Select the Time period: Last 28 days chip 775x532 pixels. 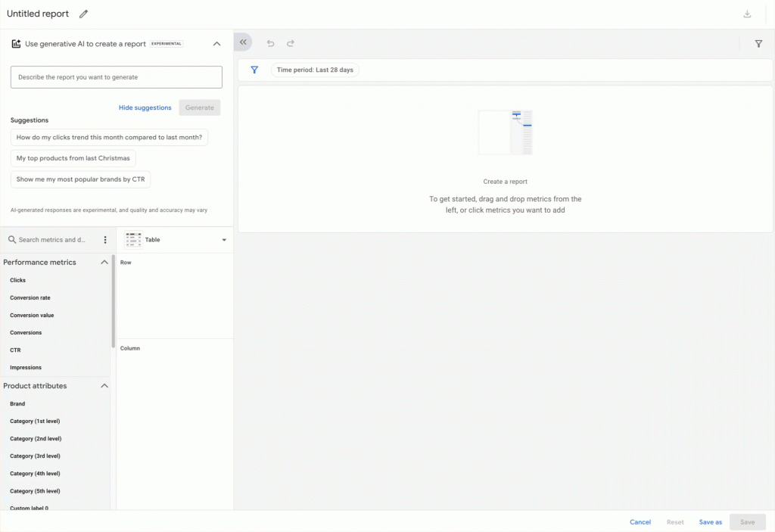pyautogui.click(x=315, y=70)
